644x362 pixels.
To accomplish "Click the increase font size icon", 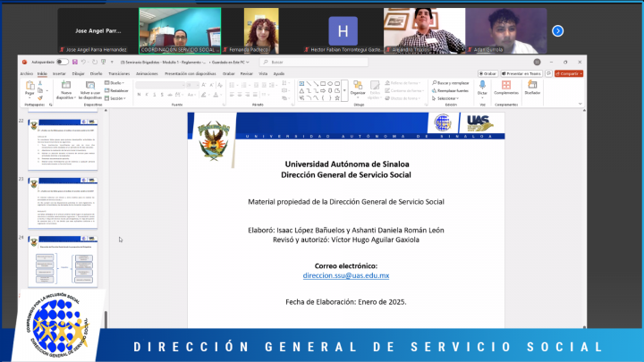I will click(x=204, y=85).
